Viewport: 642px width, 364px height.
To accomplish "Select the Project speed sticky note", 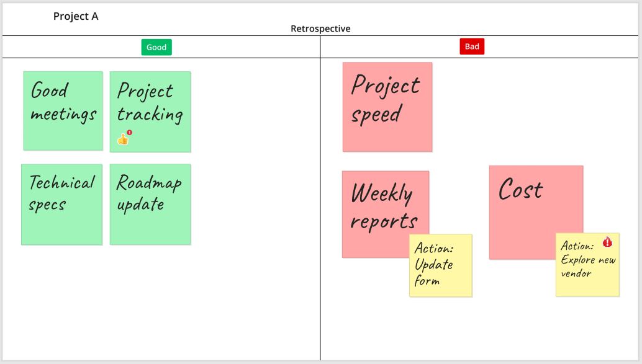I will click(387, 107).
